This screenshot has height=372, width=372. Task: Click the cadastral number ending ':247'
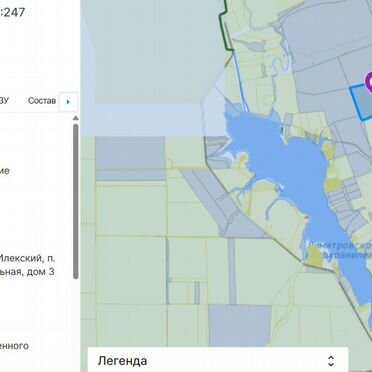[x=13, y=12]
